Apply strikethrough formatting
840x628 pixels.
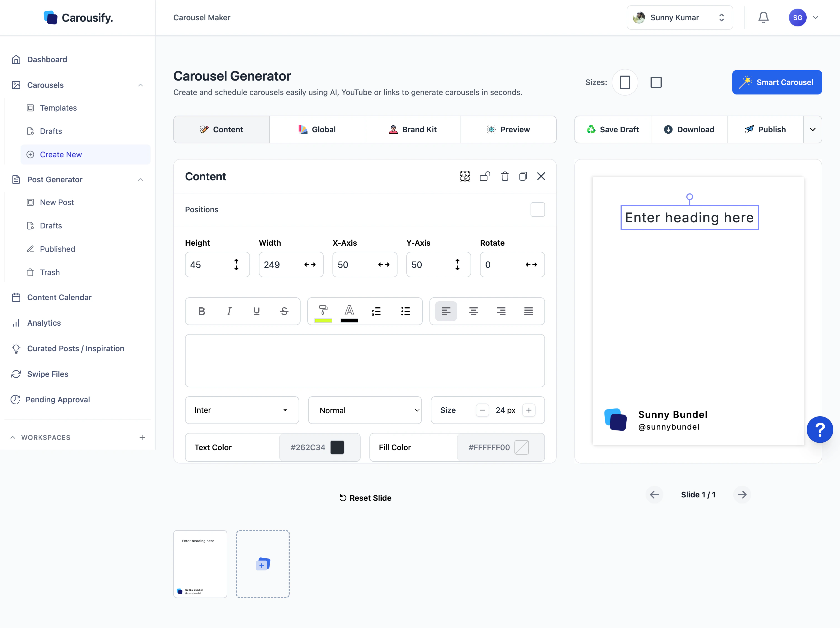pos(284,311)
